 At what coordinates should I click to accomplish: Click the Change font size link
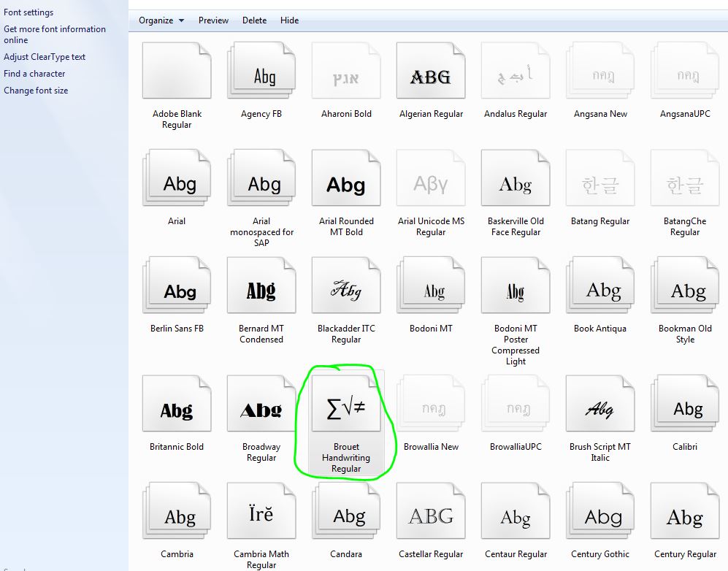pyautogui.click(x=36, y=91)
